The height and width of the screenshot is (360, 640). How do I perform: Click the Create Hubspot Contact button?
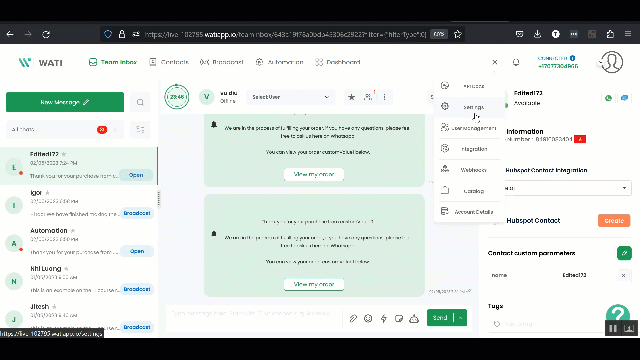pos(614,220)
